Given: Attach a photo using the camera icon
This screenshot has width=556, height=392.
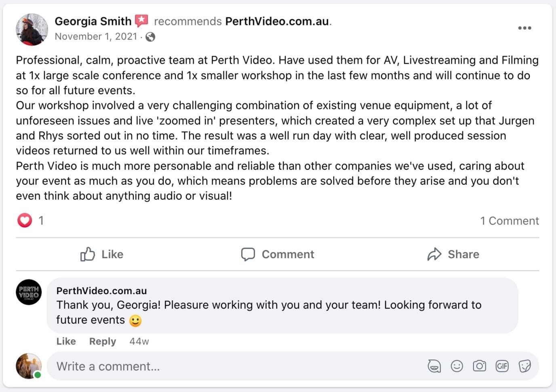Looking at the screenshot, I should click(x=479, y=366).
